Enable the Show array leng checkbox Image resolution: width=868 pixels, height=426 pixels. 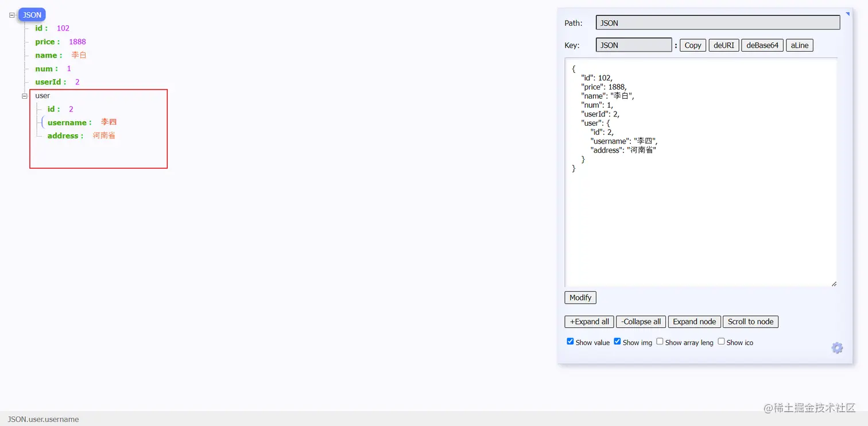(660, 341)
